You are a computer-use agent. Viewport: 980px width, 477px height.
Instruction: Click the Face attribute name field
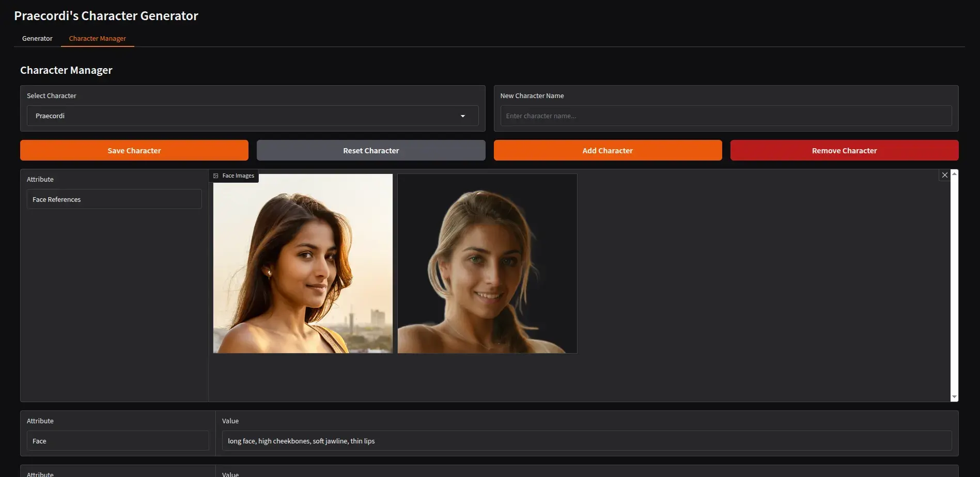(117, 441)
